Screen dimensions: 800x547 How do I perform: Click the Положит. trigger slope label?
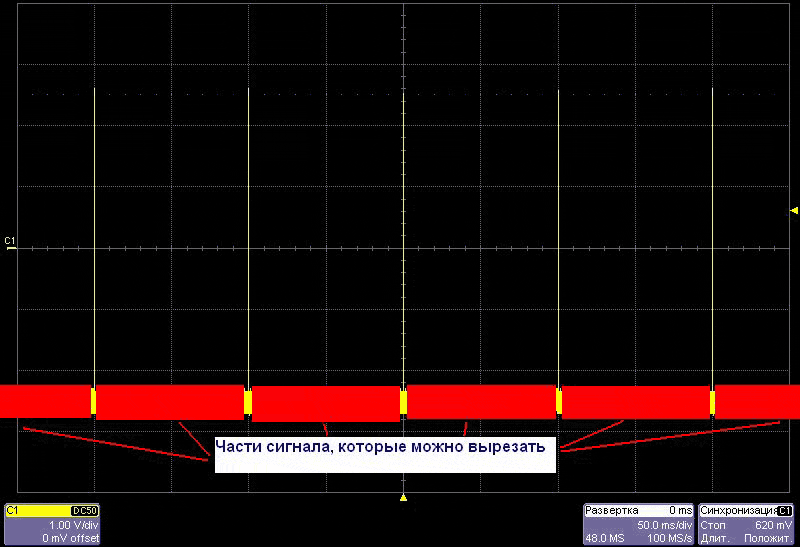point(771,538)
